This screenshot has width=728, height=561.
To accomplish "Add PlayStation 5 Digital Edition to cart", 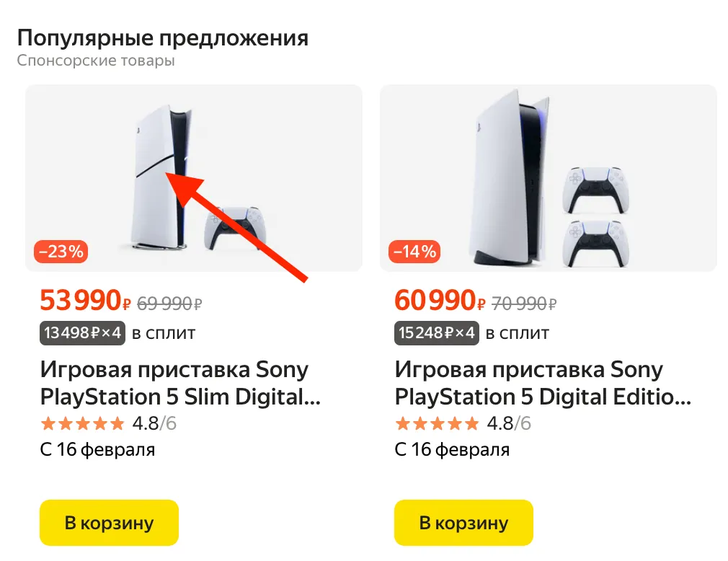I will [463, 523].
